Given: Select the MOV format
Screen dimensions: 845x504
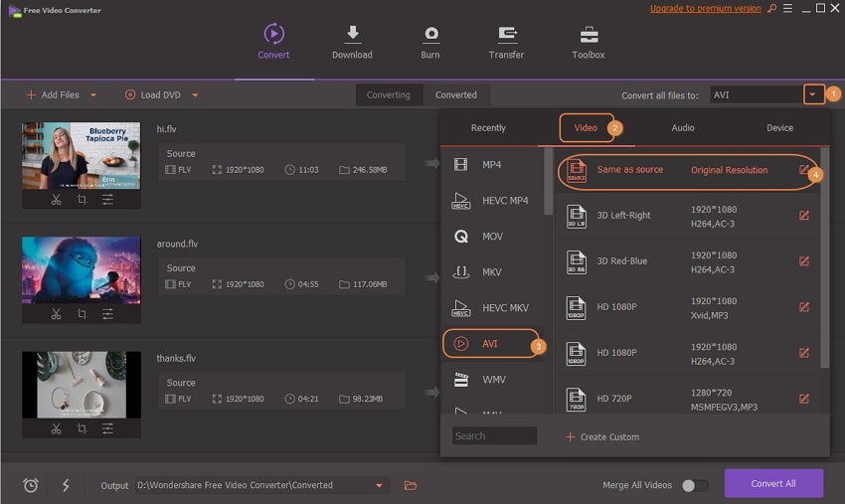Looking at the screenshot, I should (x=492, y=237).
